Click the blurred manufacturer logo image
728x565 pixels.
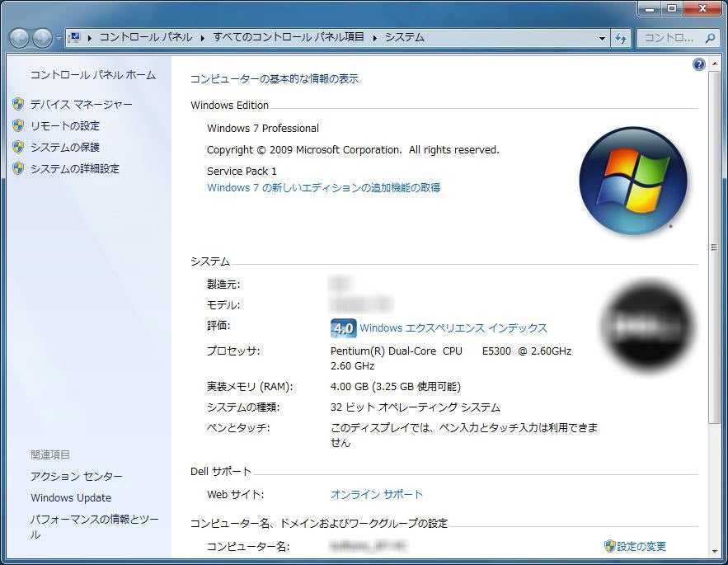(648, 326)
